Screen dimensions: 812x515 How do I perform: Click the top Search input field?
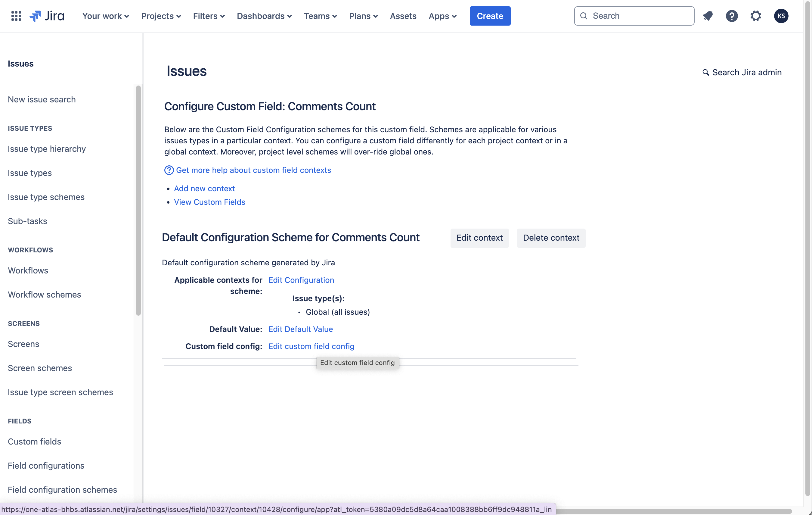[x=634, y=16]
